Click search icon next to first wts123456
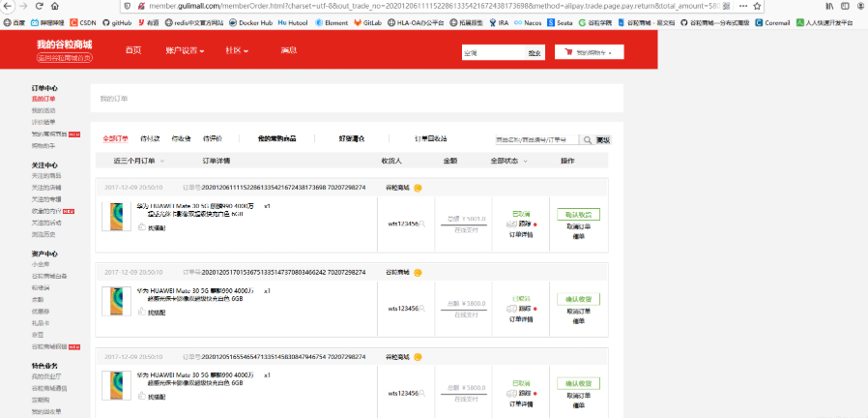This screenshot has width=868, height=418. click(x=422, y=224)
